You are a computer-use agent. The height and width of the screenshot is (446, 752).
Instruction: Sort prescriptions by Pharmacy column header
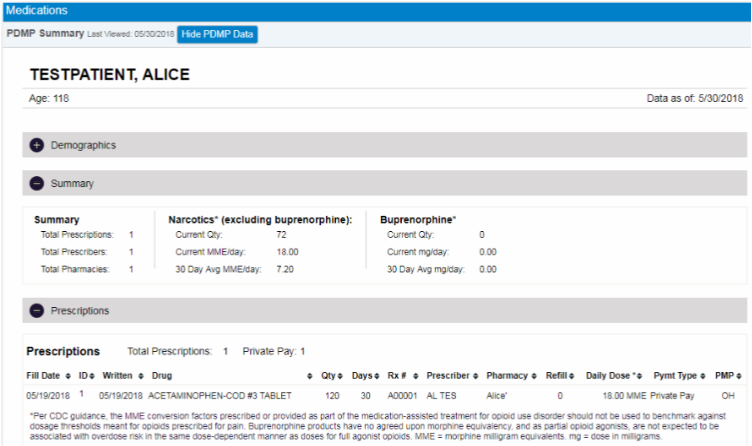pyautogui.click(x=510, y=376)
